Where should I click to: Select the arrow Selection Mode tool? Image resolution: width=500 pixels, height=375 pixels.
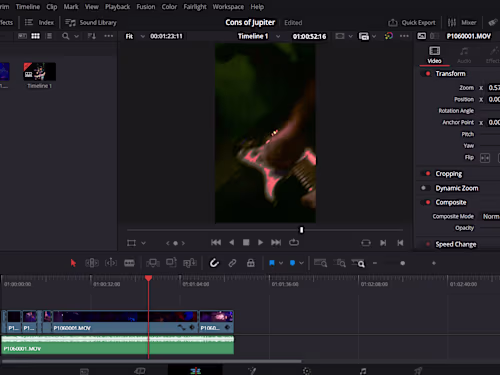pos(73,263)
